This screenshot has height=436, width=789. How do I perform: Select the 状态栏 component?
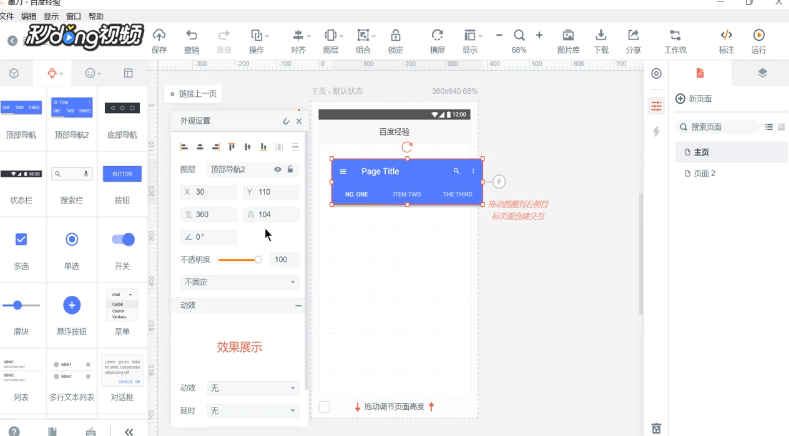point(21,174)
